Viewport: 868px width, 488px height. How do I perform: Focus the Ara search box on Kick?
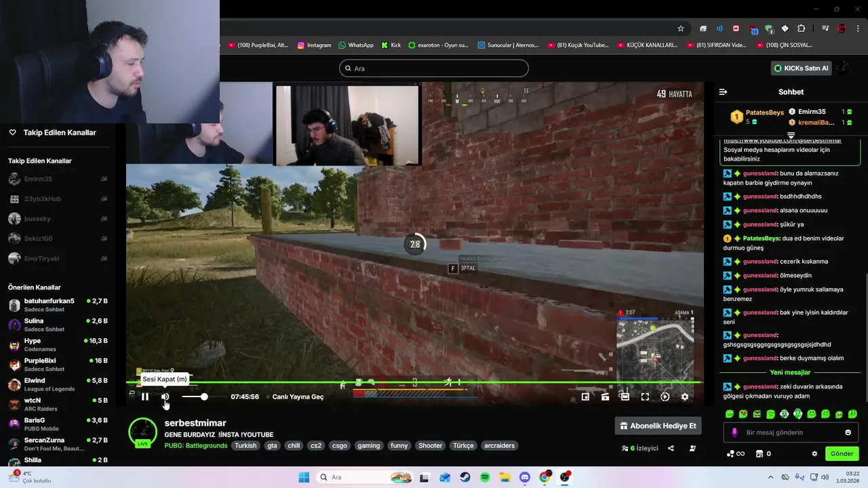pyautogui.click(x=434, y=68)
